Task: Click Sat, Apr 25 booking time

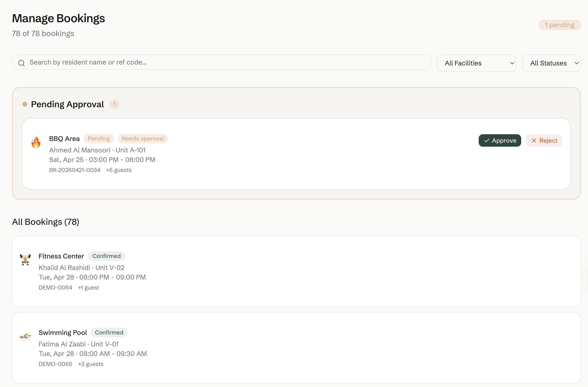Action: point(102,160)
